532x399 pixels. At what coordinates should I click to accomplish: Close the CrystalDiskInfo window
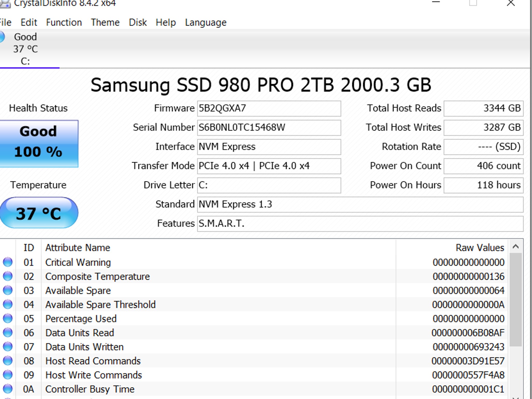point(511,3)
